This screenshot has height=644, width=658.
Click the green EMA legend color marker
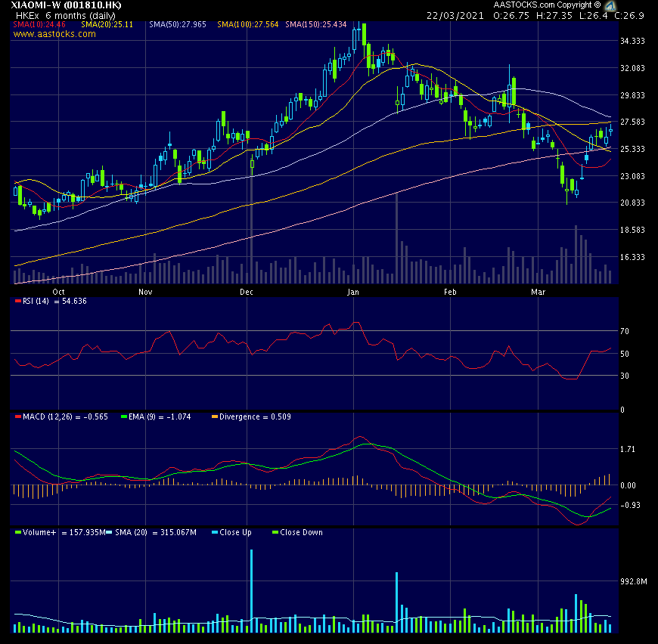click(x=124, y=416)
